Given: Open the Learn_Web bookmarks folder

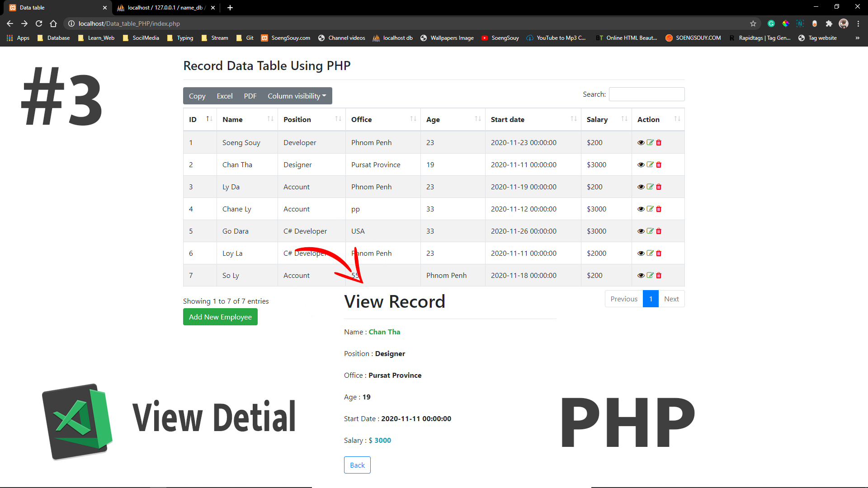Looking at the screenshot, I should pyautogui.click(x=96, y=38).
